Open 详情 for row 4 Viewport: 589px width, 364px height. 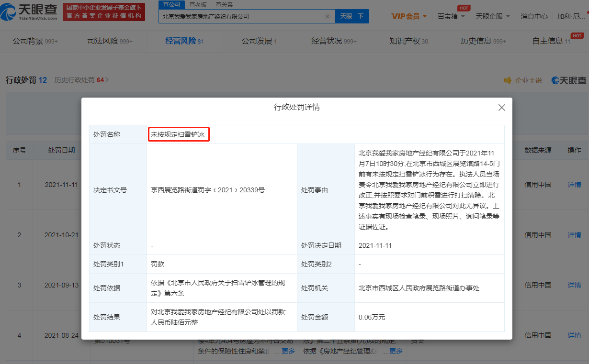pyautogui.click(x=574, y=335)
